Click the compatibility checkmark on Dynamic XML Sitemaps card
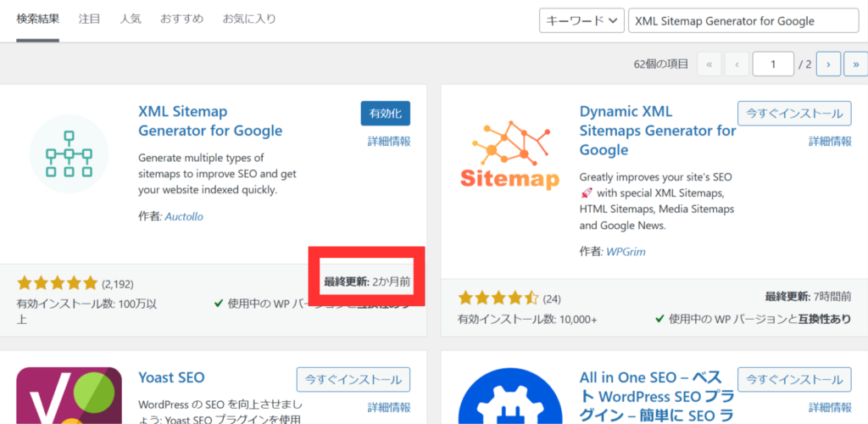868x424 pixels. click(659, 320)
